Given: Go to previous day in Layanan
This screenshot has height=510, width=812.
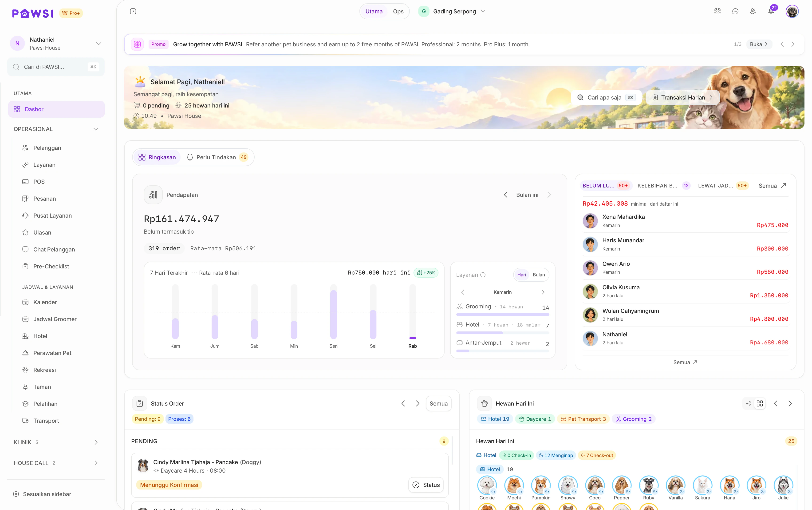Looking at the screenshot, I should [462, 292].
